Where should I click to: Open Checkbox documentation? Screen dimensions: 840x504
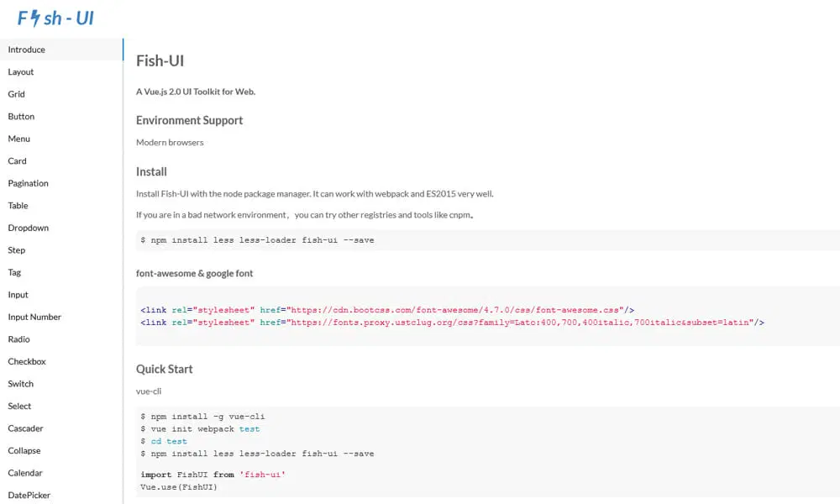[61, 361]
